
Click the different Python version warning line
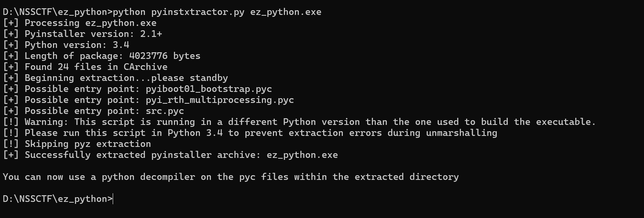[299, 122]
